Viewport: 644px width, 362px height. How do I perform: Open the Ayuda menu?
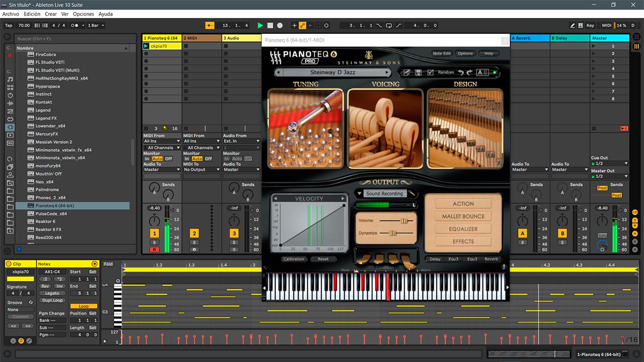pos(106,14)
